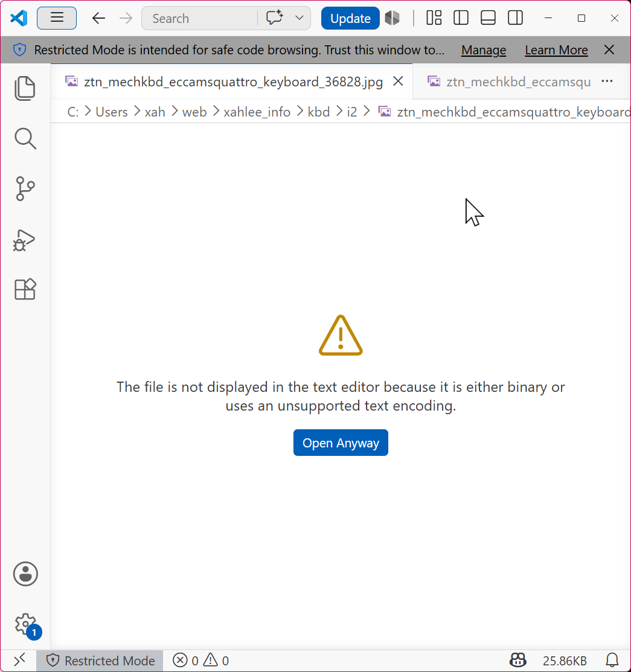Open the Manage gear settings icon

point(27,625)
